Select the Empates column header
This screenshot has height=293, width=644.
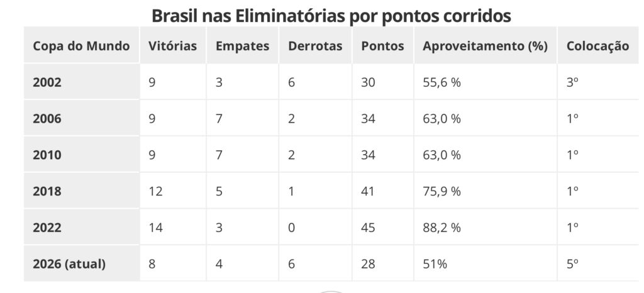click(x=242, y=46)
